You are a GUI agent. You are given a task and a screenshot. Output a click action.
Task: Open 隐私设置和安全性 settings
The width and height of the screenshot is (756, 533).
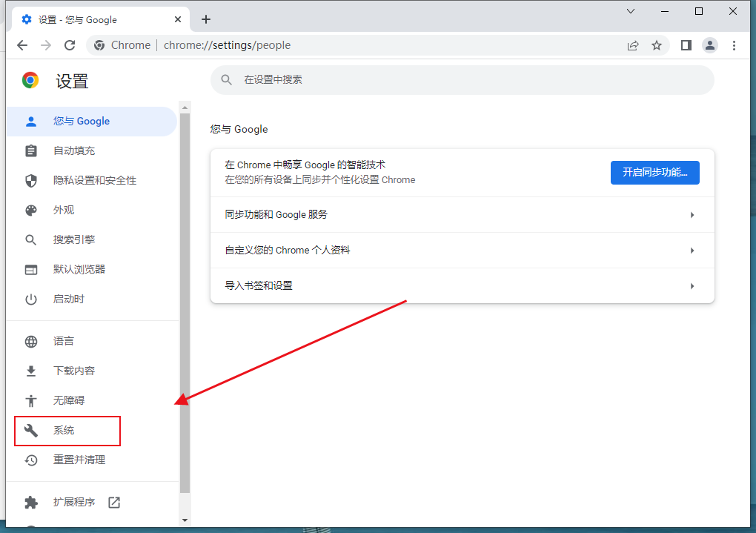pyautogui.click(x=92, y=180)
